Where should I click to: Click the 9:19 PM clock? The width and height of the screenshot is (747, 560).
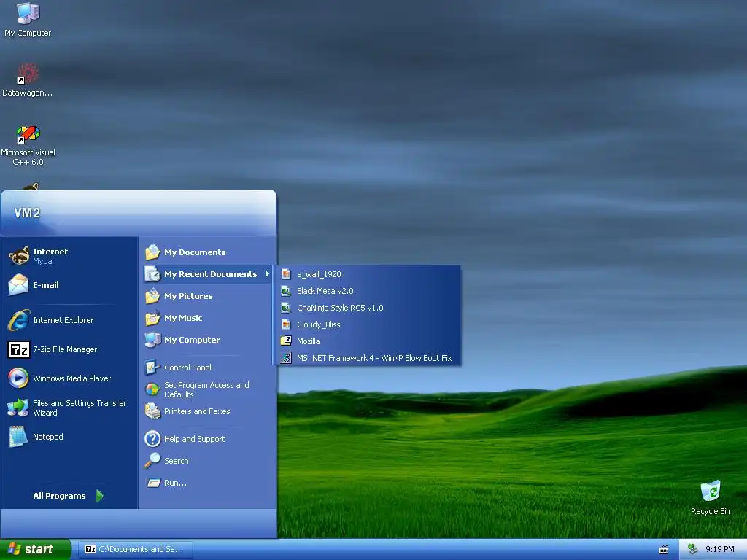[720, 549]
